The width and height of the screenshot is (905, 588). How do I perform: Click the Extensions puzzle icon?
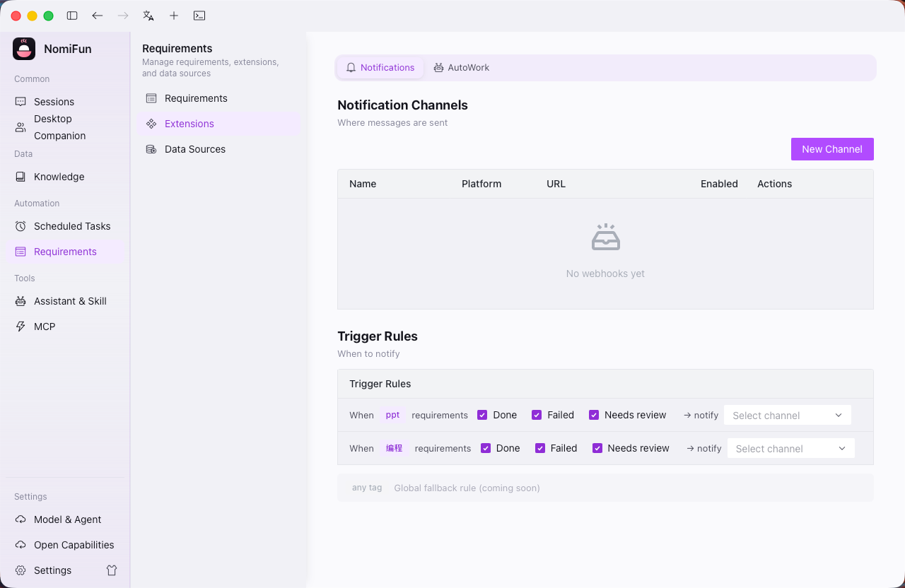151,124
